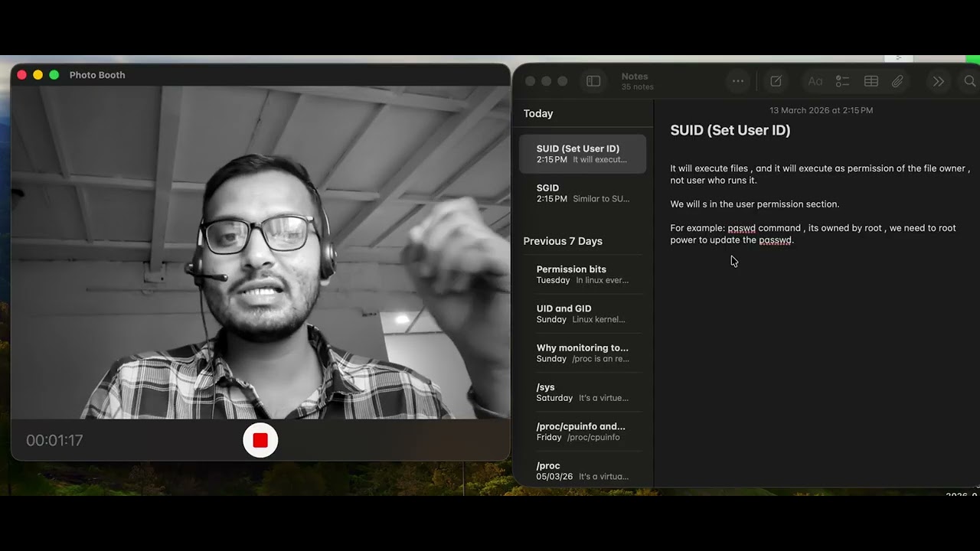
Task: Open the Aa text format menu
Action: pos(815,81)
